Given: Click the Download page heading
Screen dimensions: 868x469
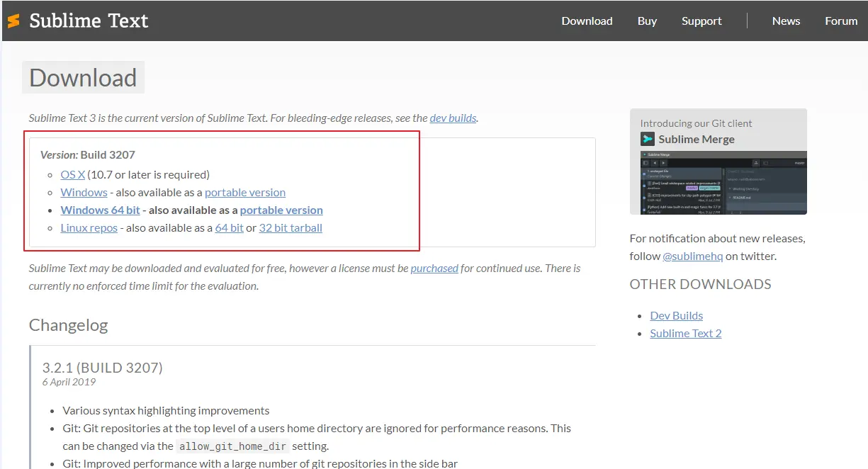Looking at the screenshot, I should (83, 77).
